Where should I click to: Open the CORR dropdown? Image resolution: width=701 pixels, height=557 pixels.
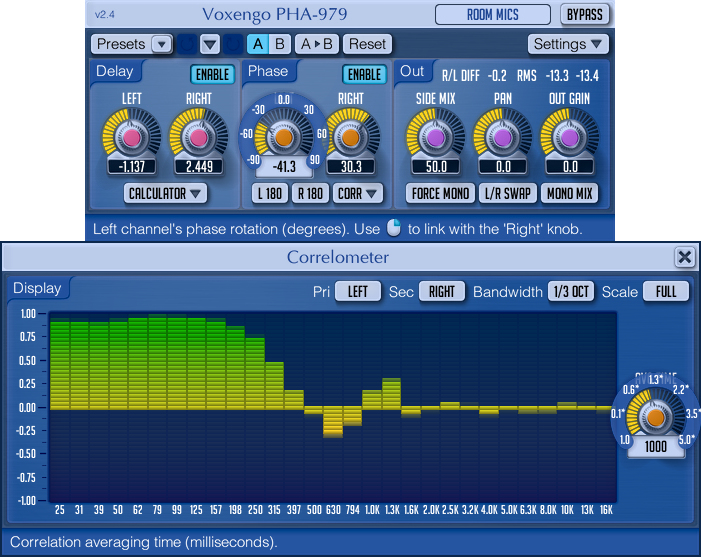point(358,194)
